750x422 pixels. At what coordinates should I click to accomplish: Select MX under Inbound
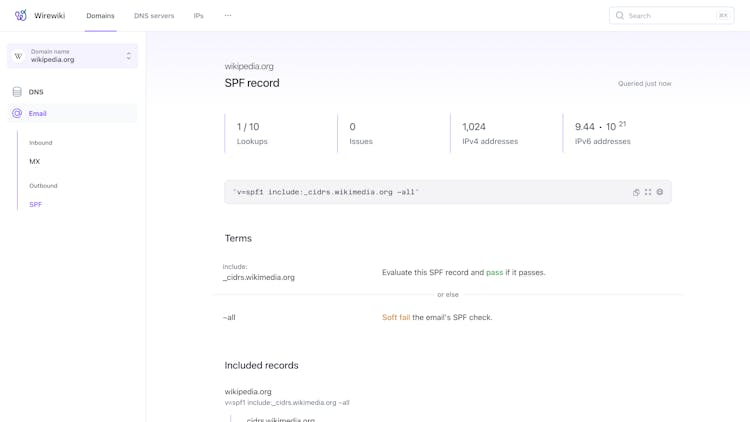(x=35, y=161)
